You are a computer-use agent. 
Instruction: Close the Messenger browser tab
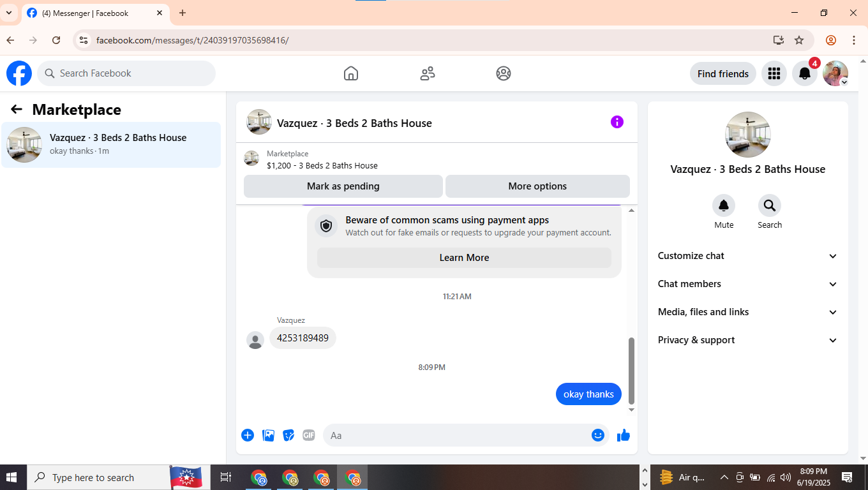click(x=160, y=13)
